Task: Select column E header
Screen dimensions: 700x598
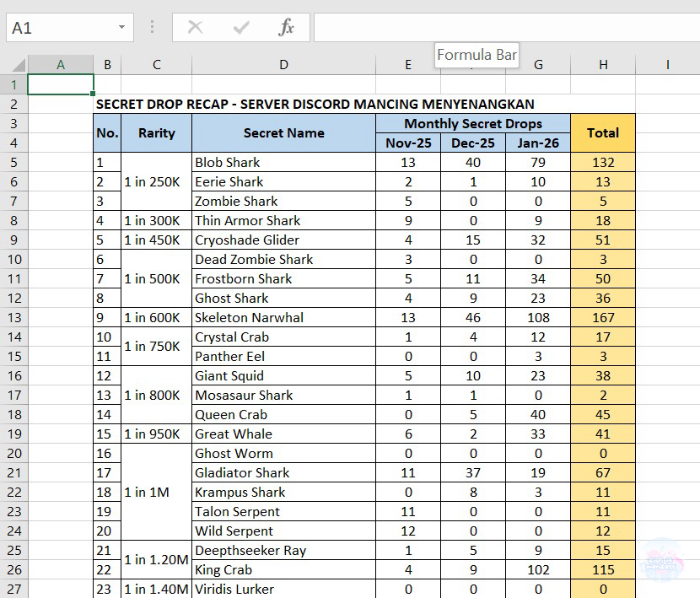Action: pos(408,65)
